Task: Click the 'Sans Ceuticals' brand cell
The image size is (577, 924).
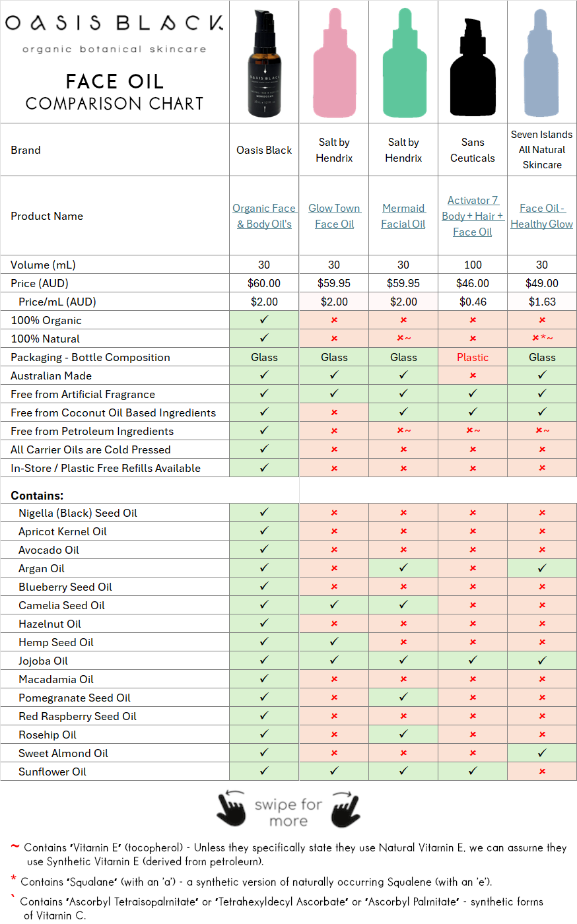Action: pyautogui.click(x=473, y=150)
